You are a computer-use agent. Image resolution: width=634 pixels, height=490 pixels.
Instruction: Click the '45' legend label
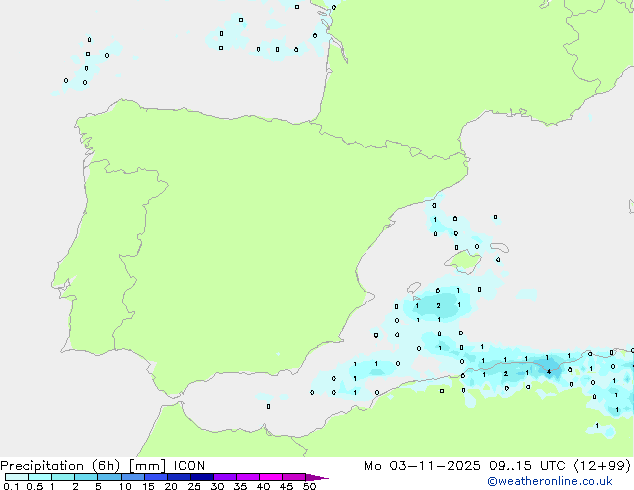click(x=286, y=486)
